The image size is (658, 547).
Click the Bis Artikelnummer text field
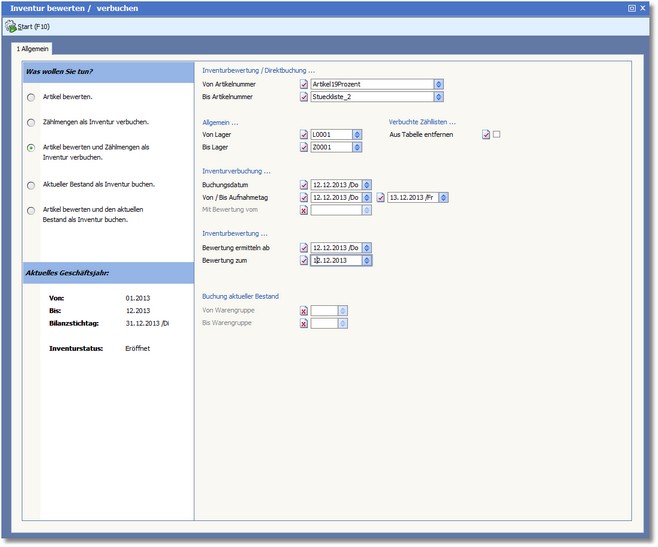coord(371,97)
